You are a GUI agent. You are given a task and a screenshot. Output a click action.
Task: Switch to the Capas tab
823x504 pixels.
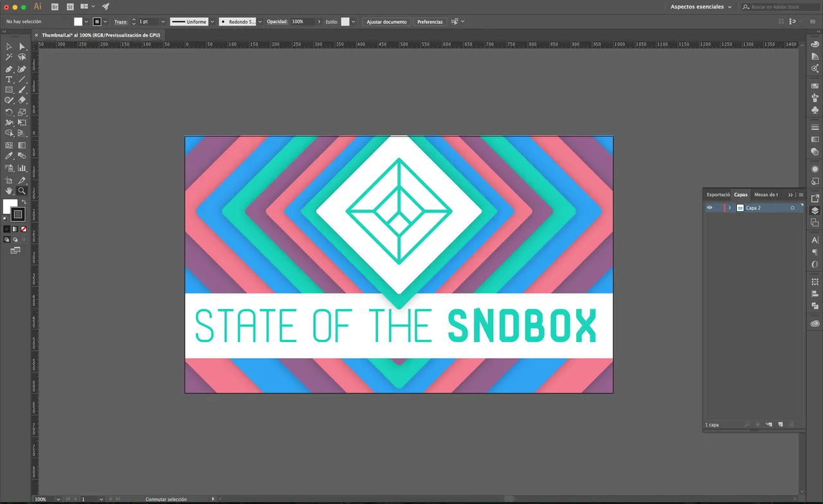click(741, 194)
